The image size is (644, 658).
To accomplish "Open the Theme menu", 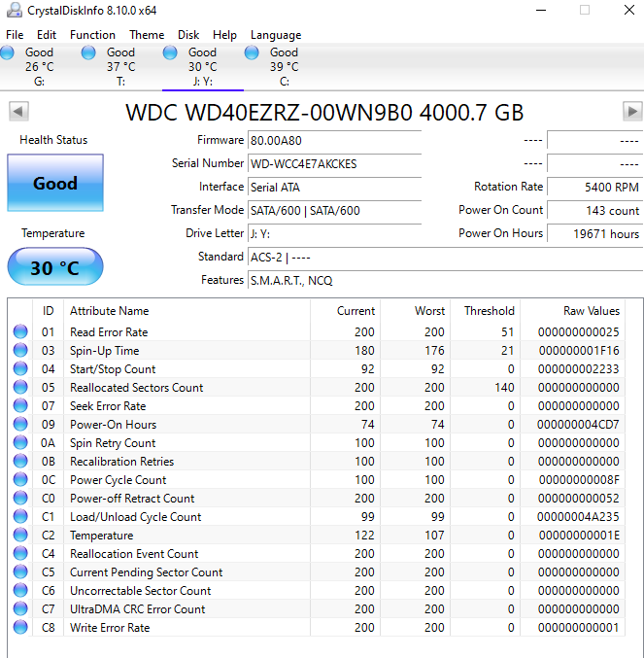I will pyautogui.click(x=147, y=35).
